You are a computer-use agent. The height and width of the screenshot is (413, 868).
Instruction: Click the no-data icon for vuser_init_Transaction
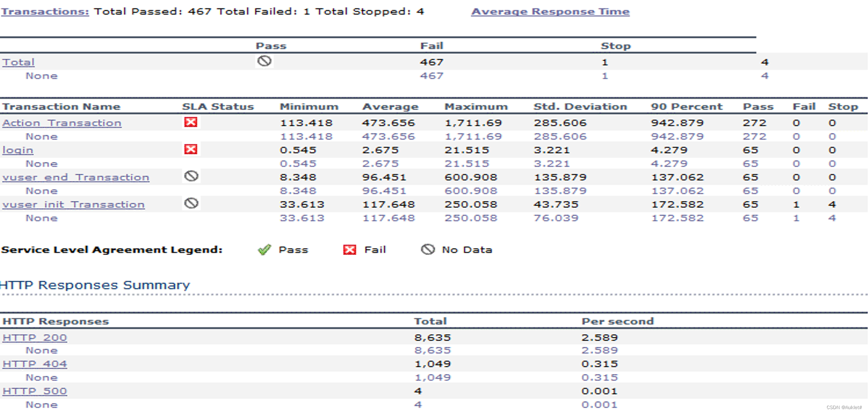191,204
